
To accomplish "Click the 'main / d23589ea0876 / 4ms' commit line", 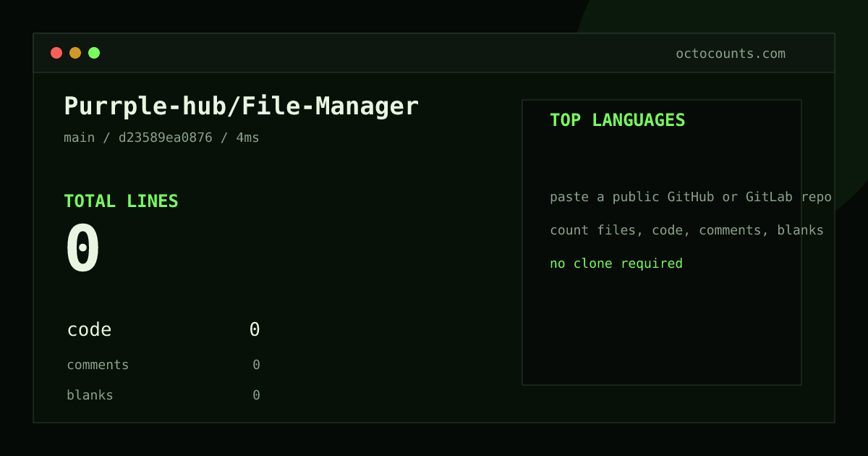I will tap(161, 138).
